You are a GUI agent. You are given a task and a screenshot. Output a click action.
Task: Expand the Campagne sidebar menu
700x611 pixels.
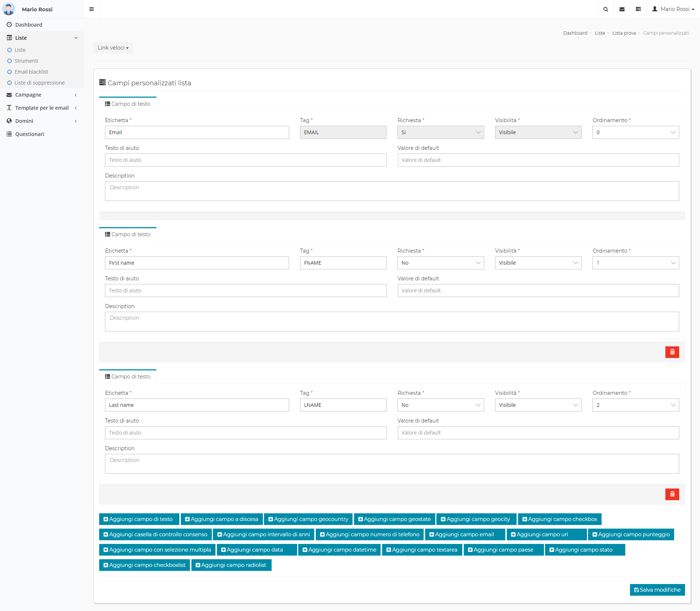click(28, 95)
